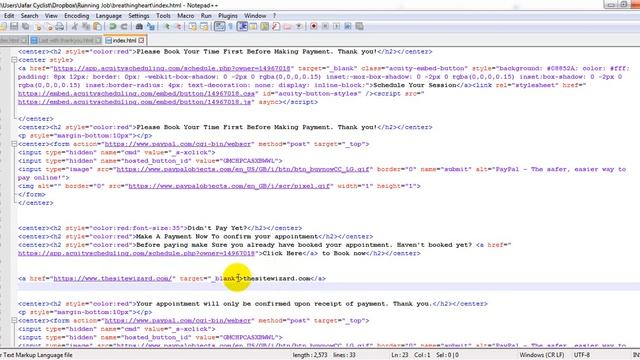This screenshot has width=640, height=360.
Task: Click the embed button 14967018.js URL
Action: click(x=134, y=102)
